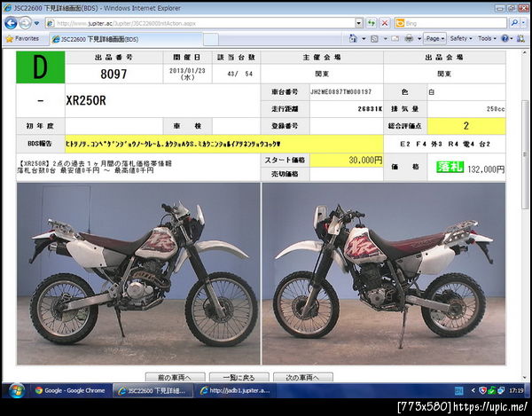Click the network monitors tray icon

[500, 391]
